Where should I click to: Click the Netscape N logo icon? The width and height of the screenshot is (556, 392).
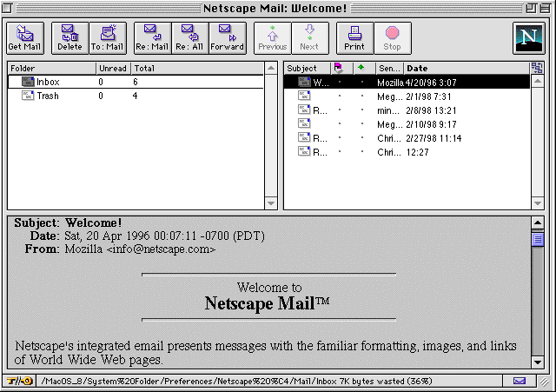tap(528, 38)
